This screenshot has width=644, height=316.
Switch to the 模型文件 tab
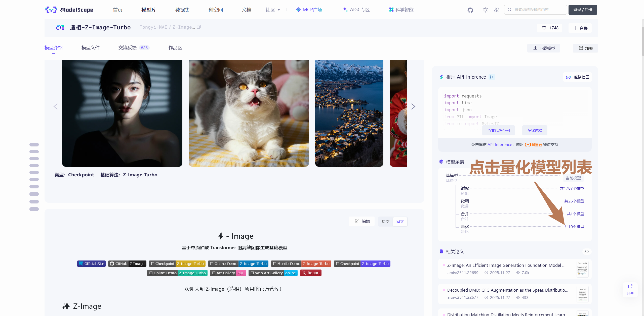[x=91, y=48]
